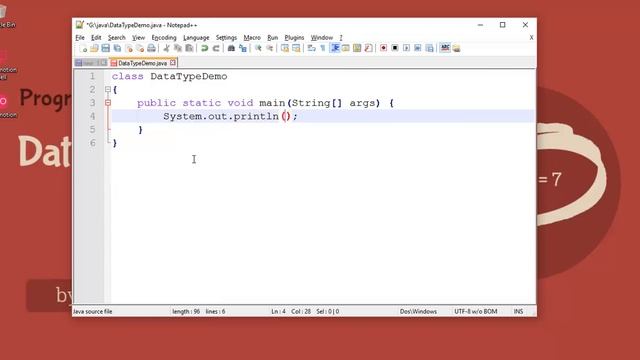Open the Window menu
Screen dimensions: 640x360
point(322,38)
